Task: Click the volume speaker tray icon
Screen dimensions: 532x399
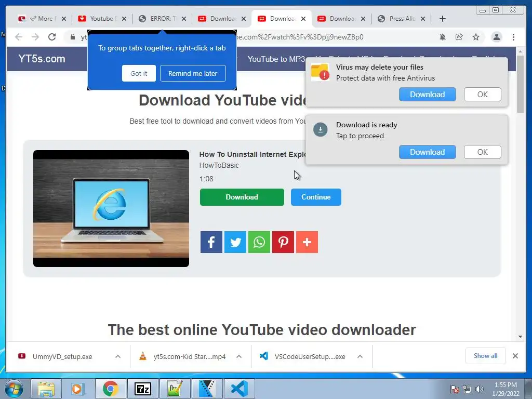Action: point(480,389)
